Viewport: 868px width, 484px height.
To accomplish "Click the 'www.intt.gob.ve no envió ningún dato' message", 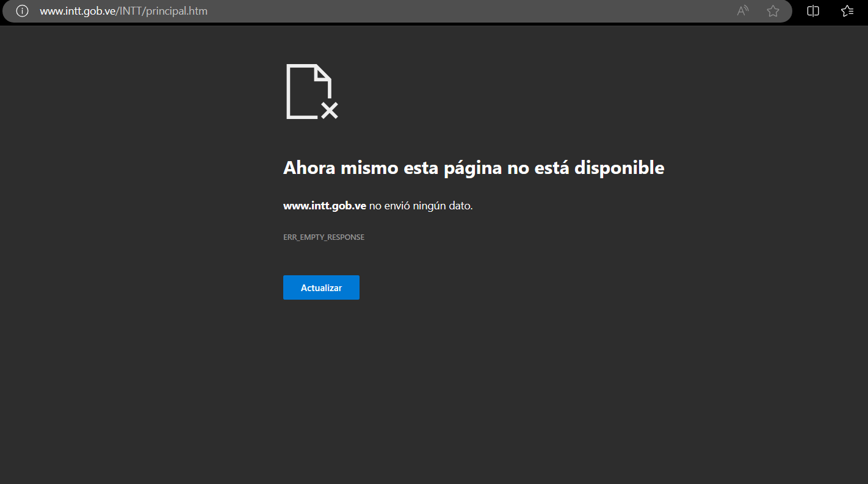I will [378, 206].
